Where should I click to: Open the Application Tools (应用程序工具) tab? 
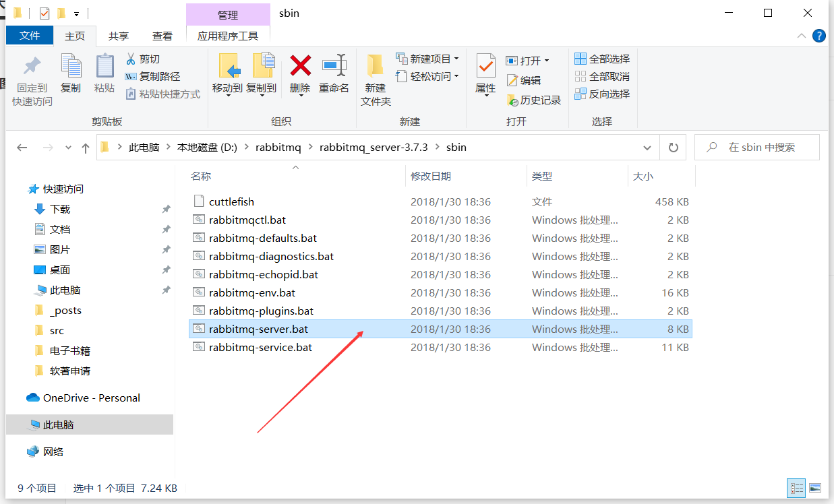[228, 36]
